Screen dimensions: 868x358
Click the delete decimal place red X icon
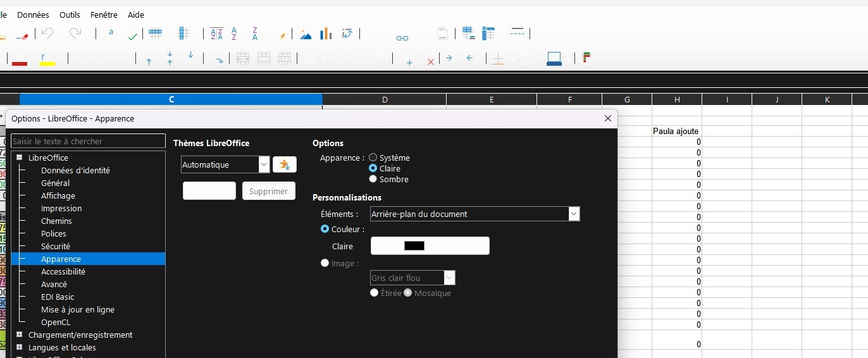tap(431, 62)
